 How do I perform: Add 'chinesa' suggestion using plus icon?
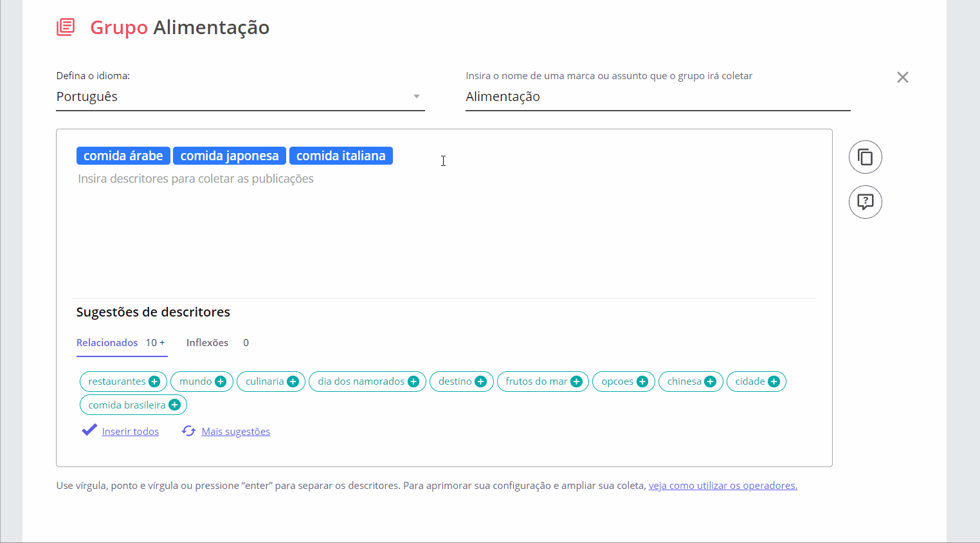[710, 382]
